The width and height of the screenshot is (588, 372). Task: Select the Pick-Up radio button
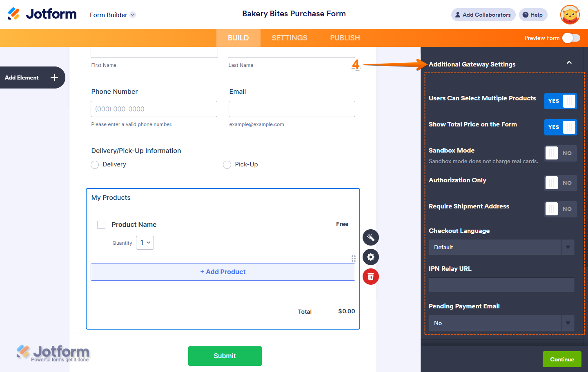point(227,164)
